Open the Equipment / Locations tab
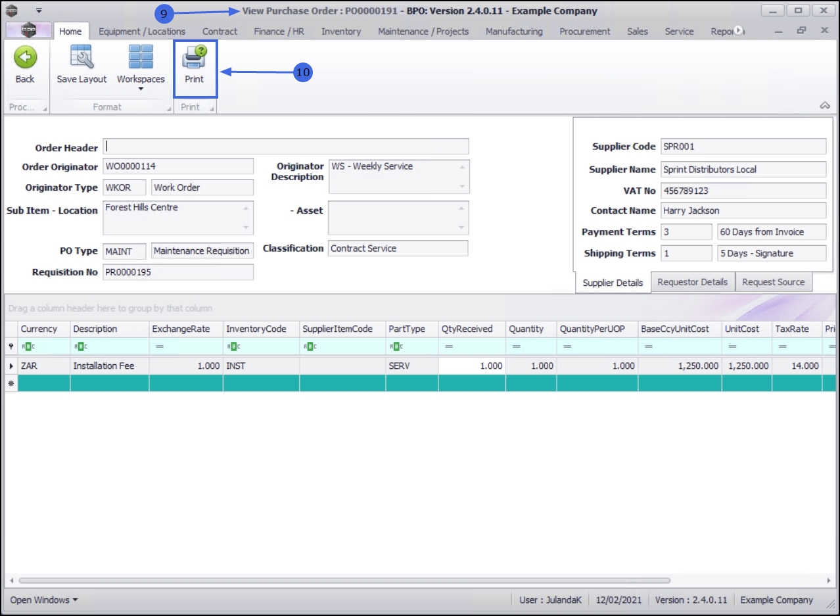Image resolution: width=840 pixels, height=616 pixels. pos(142,31)
